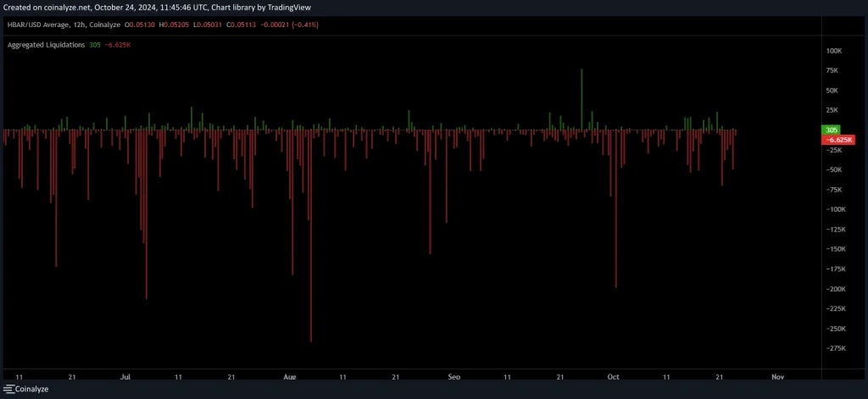
Task: Click the green 305 value in legend
Action: [x=95, y=45]
